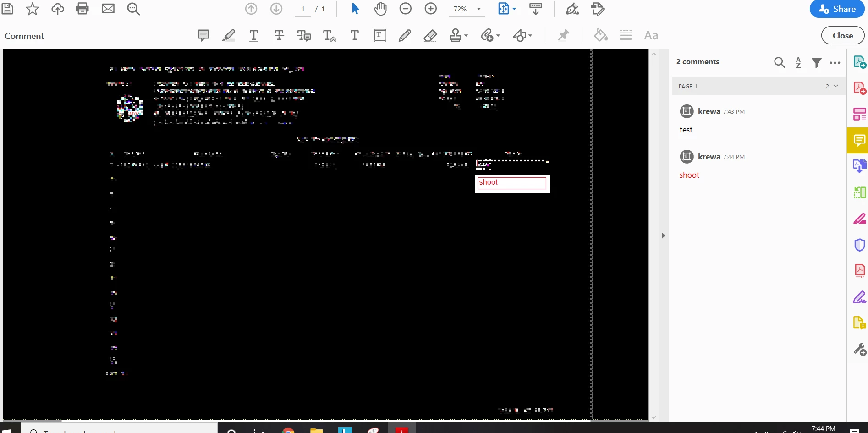Activate the Selection arrow tool
The height and width of the screenshot is (433, 868).
coord(355,9)
